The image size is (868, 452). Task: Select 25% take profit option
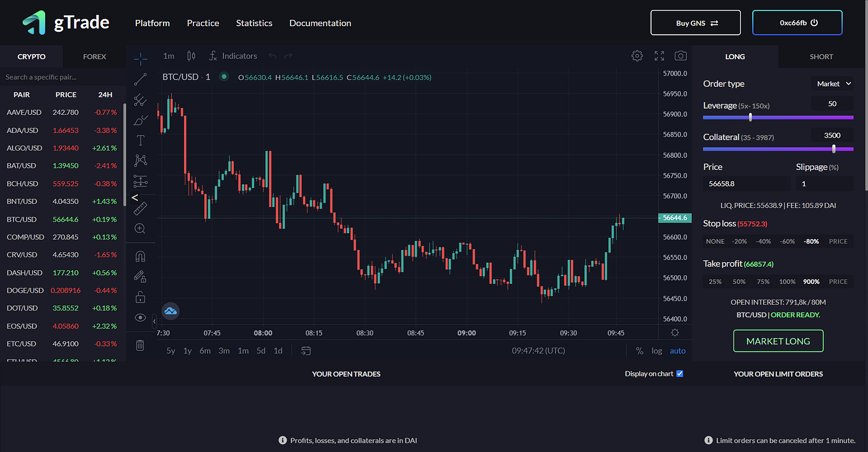click(715, 281)
